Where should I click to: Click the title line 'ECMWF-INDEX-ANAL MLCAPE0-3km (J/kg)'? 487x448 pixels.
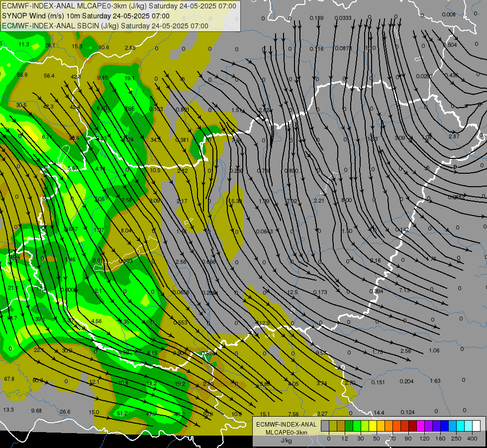(119, 6)
